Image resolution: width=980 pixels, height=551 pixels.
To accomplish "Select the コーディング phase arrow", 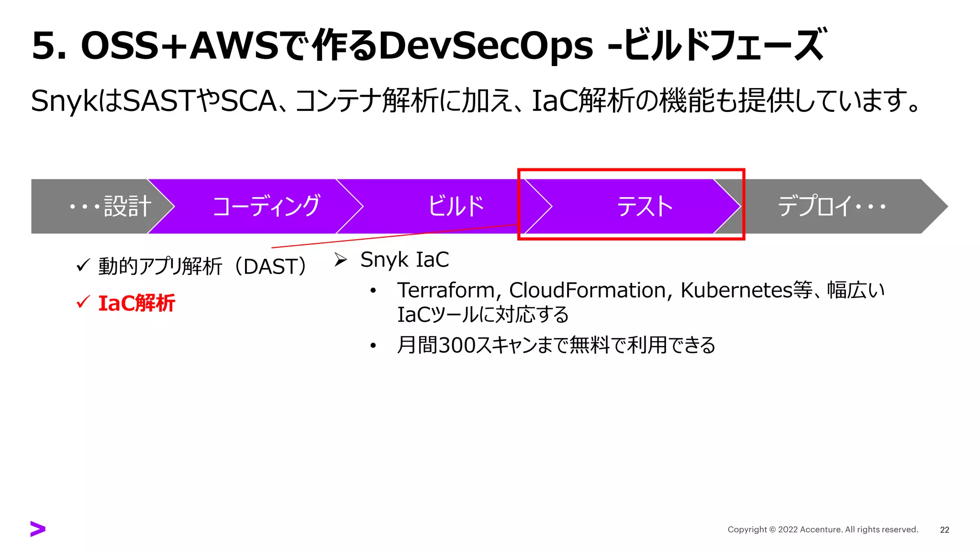I will click(266, 206).
